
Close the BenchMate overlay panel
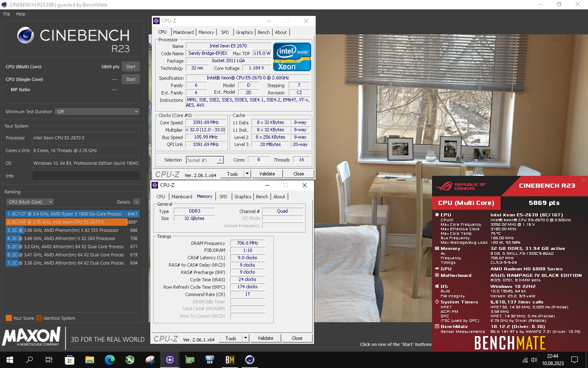point(584,180)
